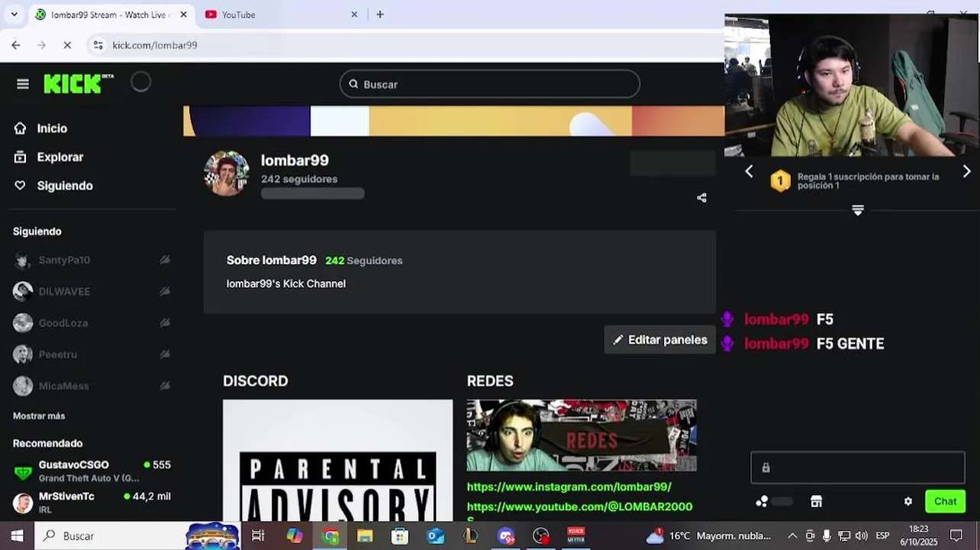Open Peeetru followed channel
980x550 pixels.
pos(92,354)
